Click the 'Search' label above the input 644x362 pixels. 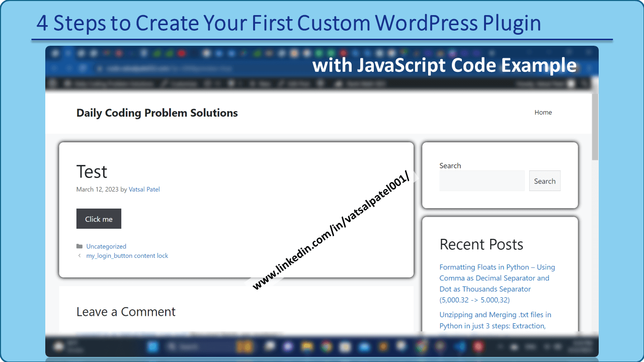450,166
